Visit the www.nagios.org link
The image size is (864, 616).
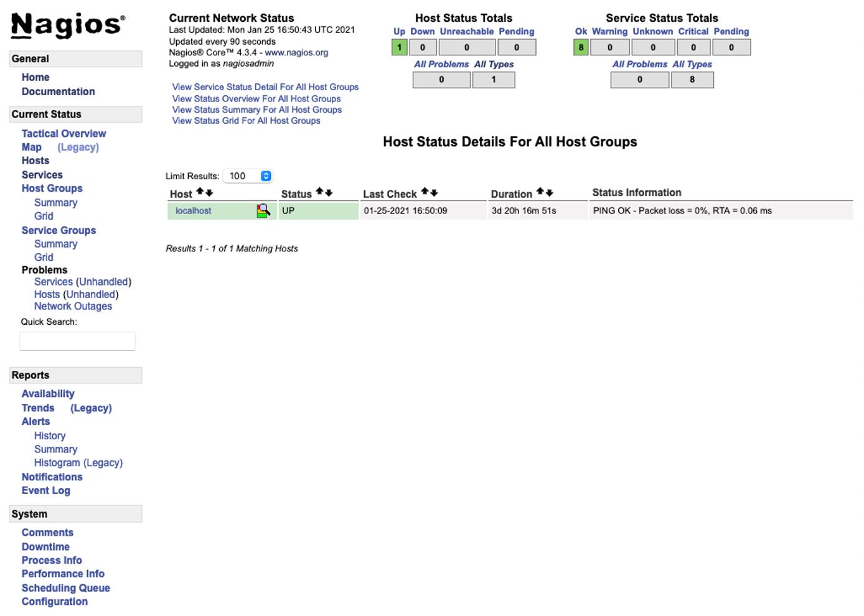click(297, 52)
